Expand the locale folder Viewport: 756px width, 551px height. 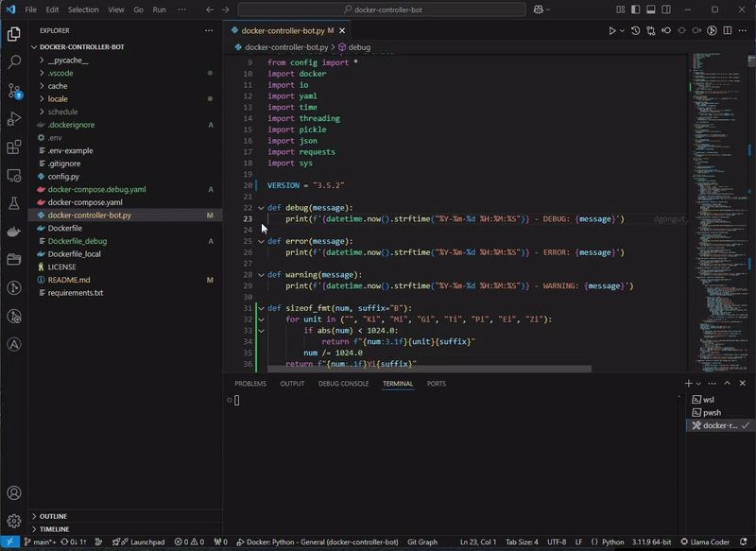click(x=58, y=98)
